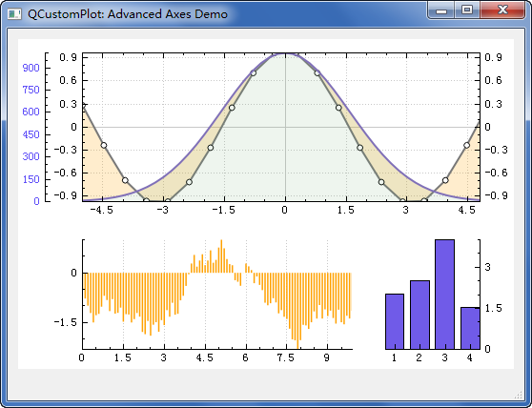Image resolution: width=532 pixels, height=408 pixels.
Task: Select the purple bar labeled 1
Action: (x=395, y=321)
